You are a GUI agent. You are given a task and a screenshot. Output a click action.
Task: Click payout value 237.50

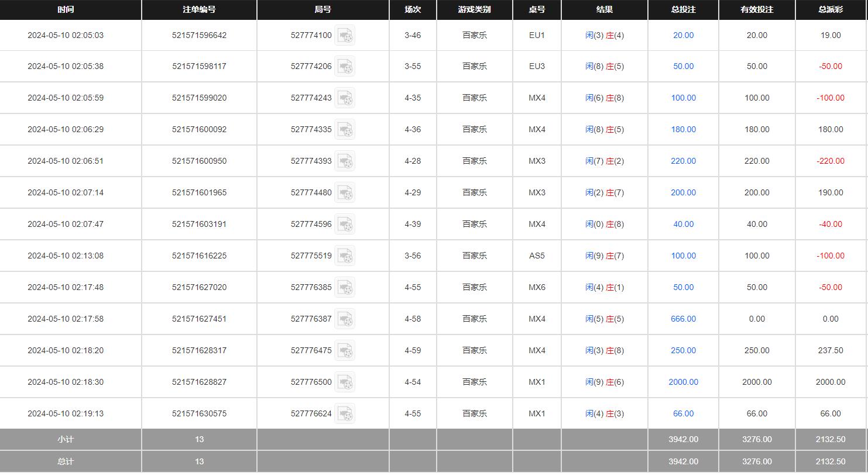[x=831, y=350]
